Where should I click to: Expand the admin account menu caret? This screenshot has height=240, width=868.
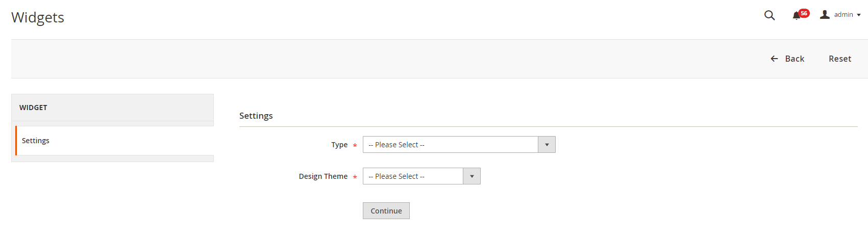click(859, 15)
